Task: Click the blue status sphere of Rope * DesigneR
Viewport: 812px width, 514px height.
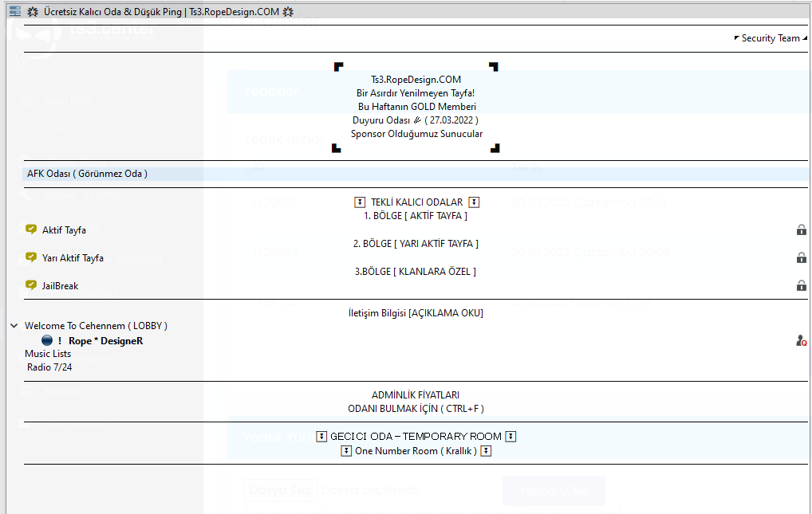Action: pyautogui.click(x=47, y=340)
